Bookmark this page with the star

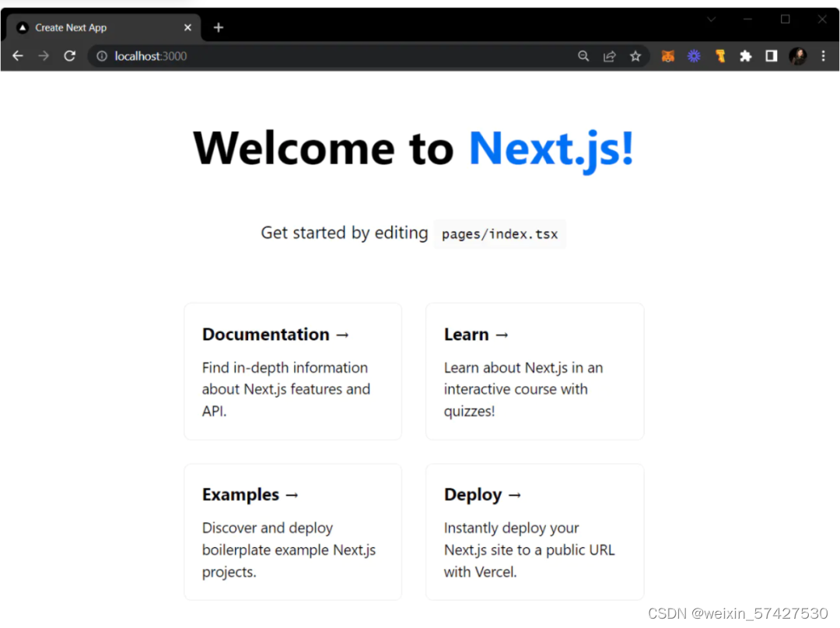point(635,56)
